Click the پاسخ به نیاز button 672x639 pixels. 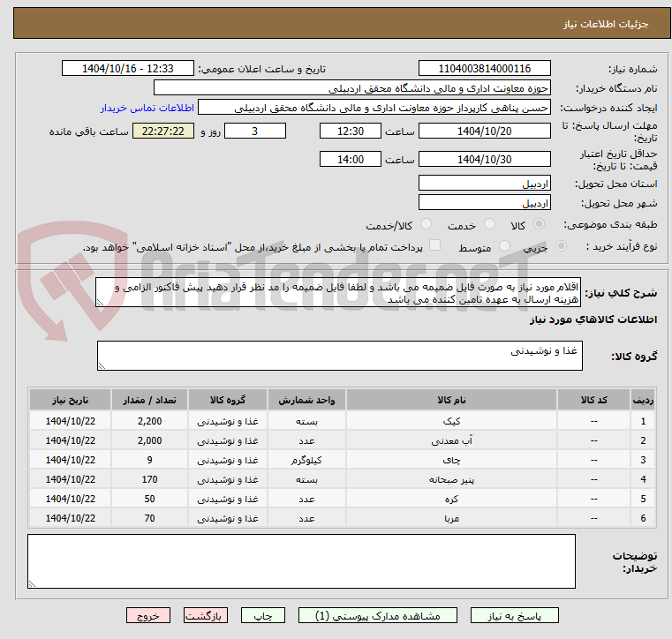click(x=514, y=616)
